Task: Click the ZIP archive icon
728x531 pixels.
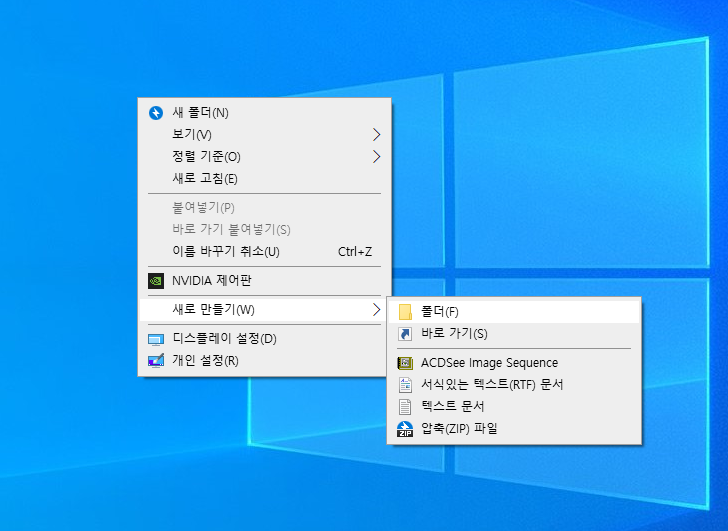Action: pyautogui.click(x=405, y=429)
